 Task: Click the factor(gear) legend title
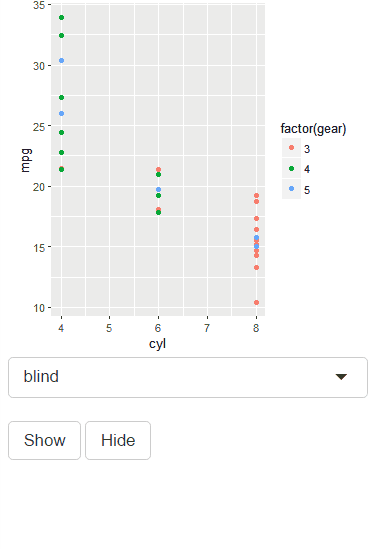313,129
